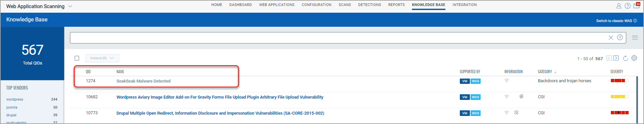The height and width of the screenshot is (124, 644).
Task: Expand the Actions (0) dropdown
Action: (102, 58)
